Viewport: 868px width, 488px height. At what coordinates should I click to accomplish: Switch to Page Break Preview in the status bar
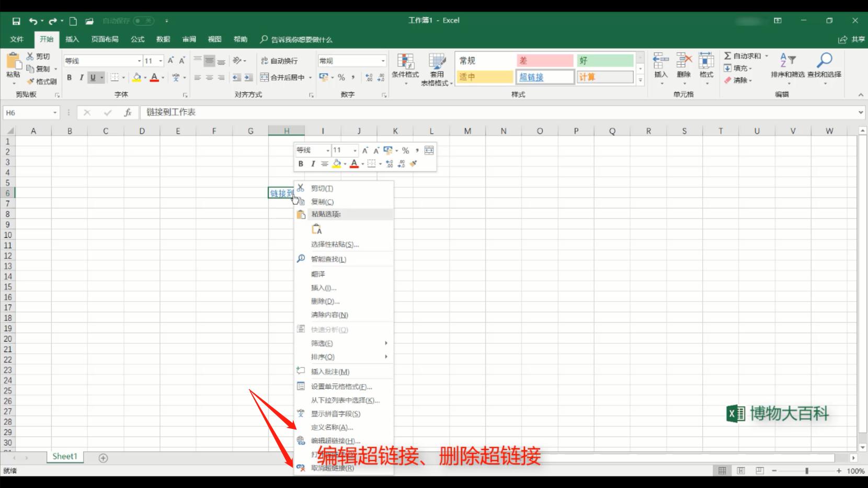(x=760, y=471)
